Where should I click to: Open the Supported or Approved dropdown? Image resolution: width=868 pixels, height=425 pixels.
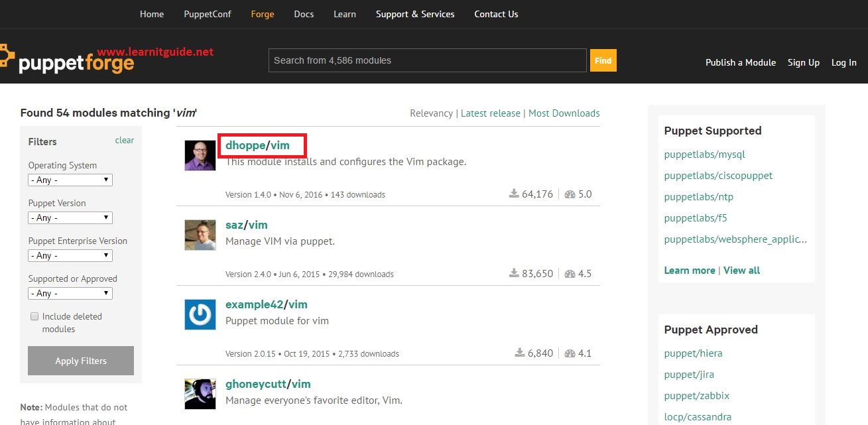tap(70, 293)
